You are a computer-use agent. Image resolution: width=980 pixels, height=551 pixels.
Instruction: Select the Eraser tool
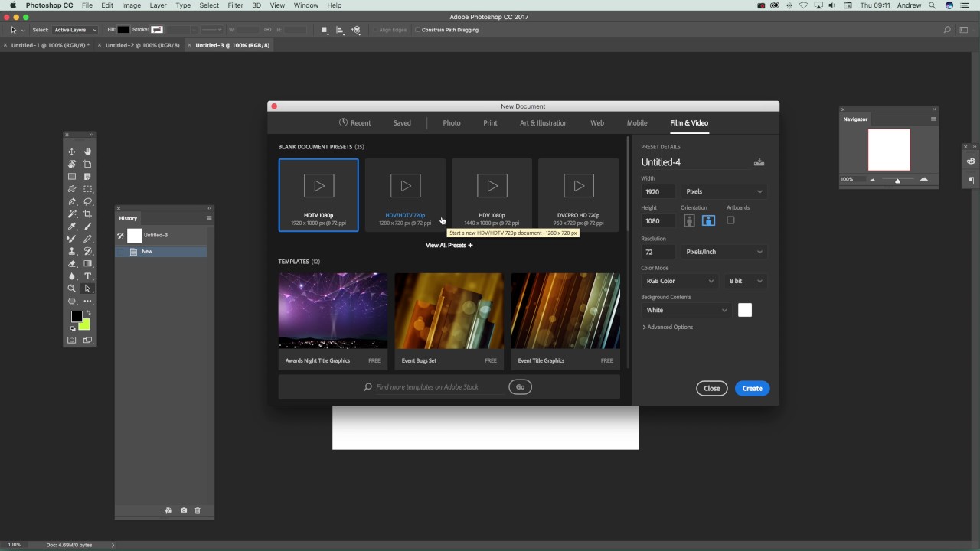[72, 264]
